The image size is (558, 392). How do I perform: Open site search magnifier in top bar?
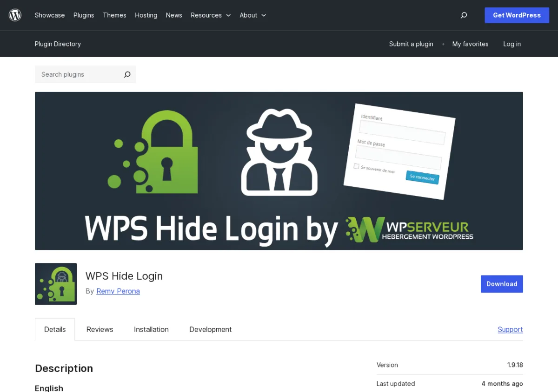pos(464,15)
